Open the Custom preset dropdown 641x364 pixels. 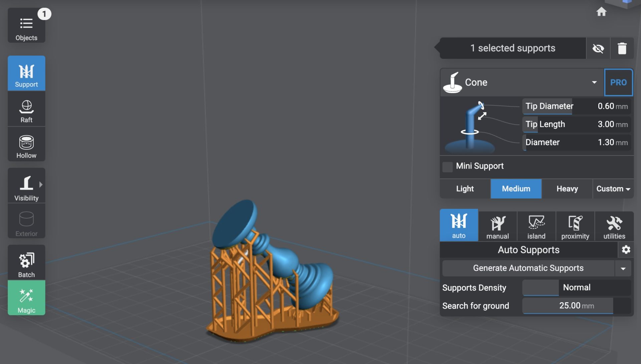(613, 189)
